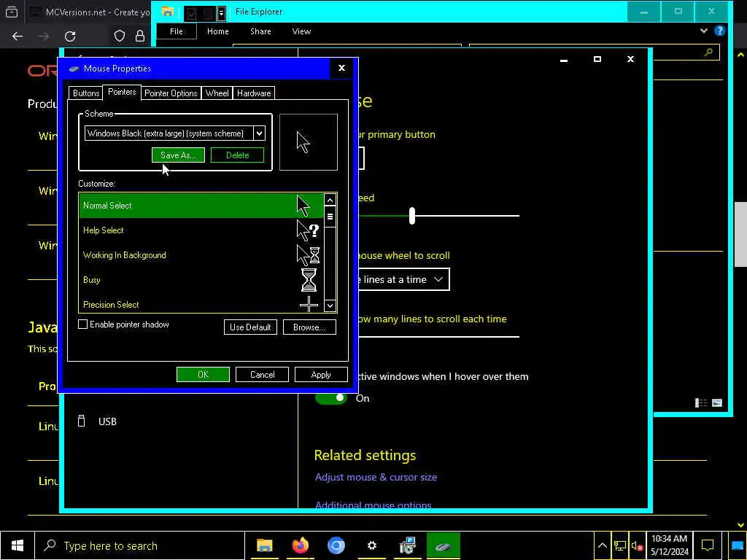
Task: Click Cancel in Mouse Properties
Action: coord(262,375)
